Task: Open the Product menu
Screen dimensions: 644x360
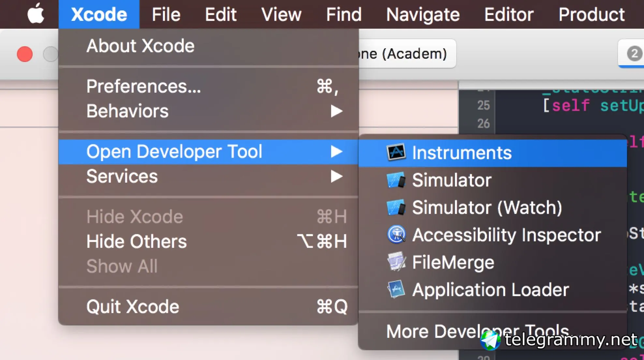Action: click(x=591, y=14)
